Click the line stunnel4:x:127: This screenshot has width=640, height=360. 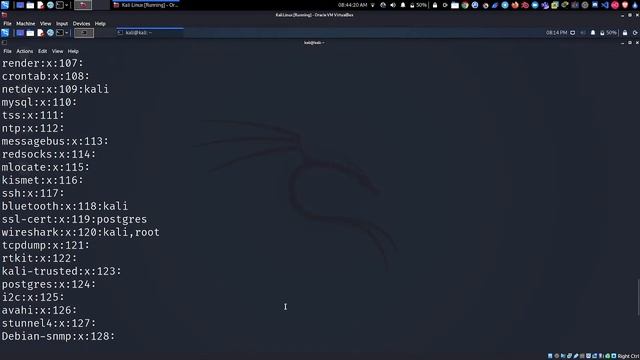pyautogui.click(x=49, y=323)
